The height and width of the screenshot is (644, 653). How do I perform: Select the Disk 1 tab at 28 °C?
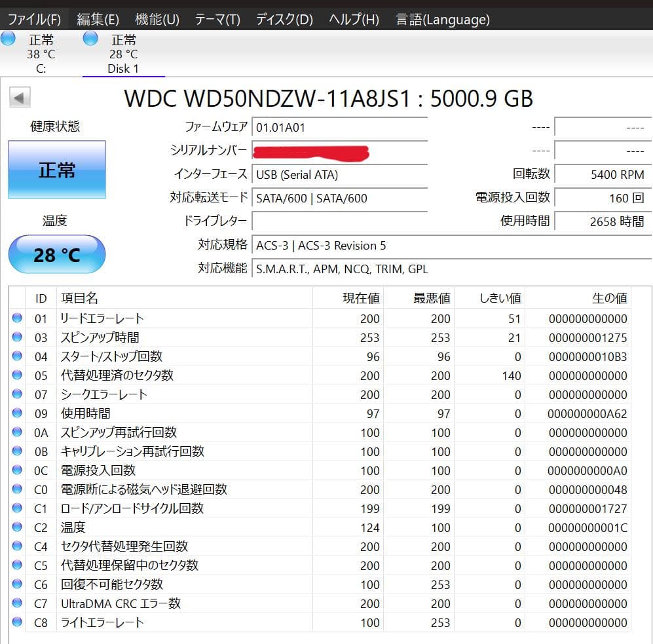coord(123,54)
